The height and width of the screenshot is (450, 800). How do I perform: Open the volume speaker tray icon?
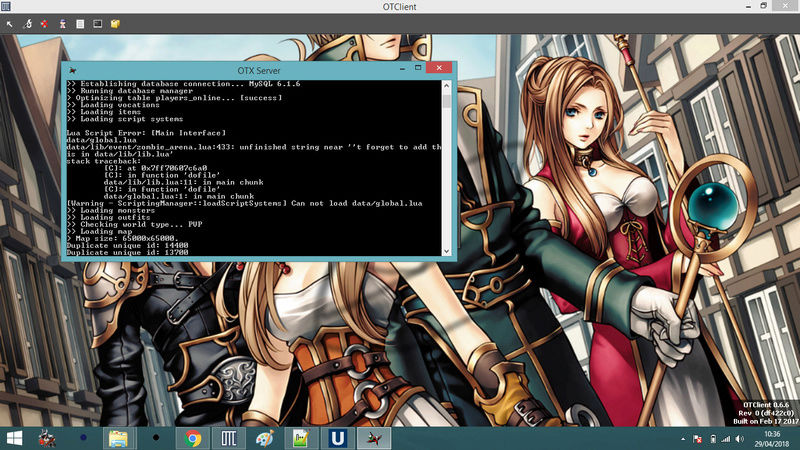[739, 439]
